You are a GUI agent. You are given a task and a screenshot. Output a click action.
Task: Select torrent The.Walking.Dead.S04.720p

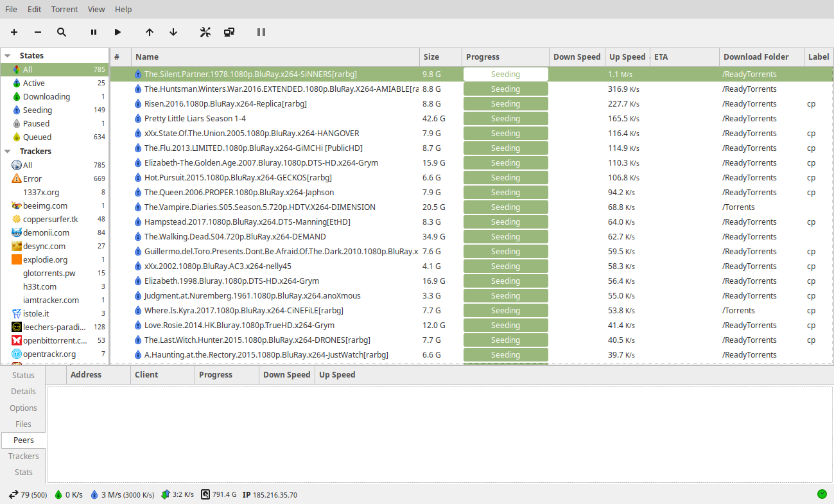[x=471, y=236]
